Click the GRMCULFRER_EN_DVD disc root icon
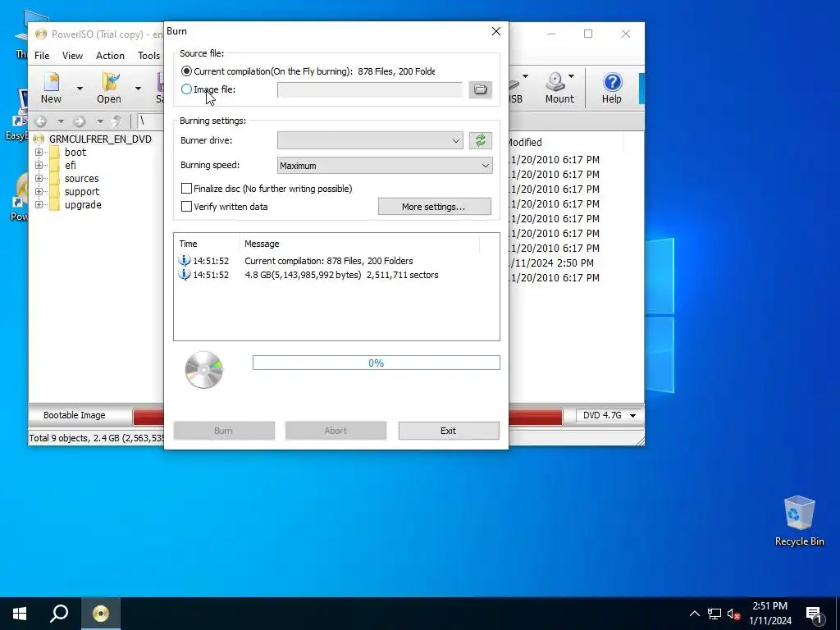840x630 pixels. coord(39,139)
